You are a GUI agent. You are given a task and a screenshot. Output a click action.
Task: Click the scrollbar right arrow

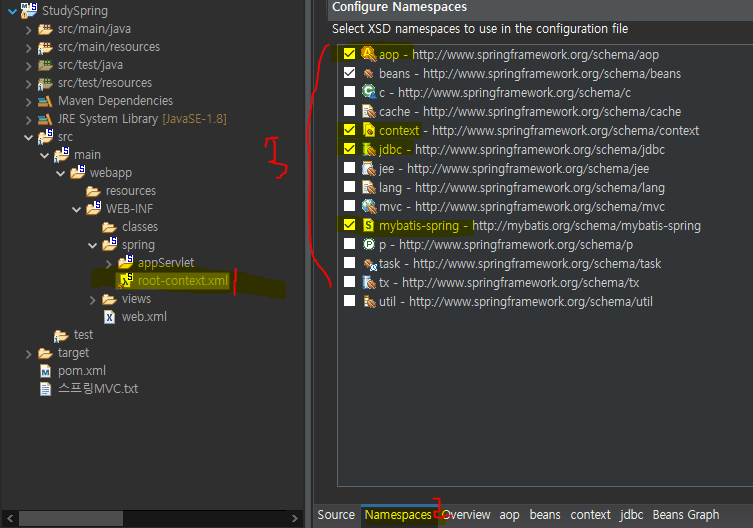pos(295,518)
